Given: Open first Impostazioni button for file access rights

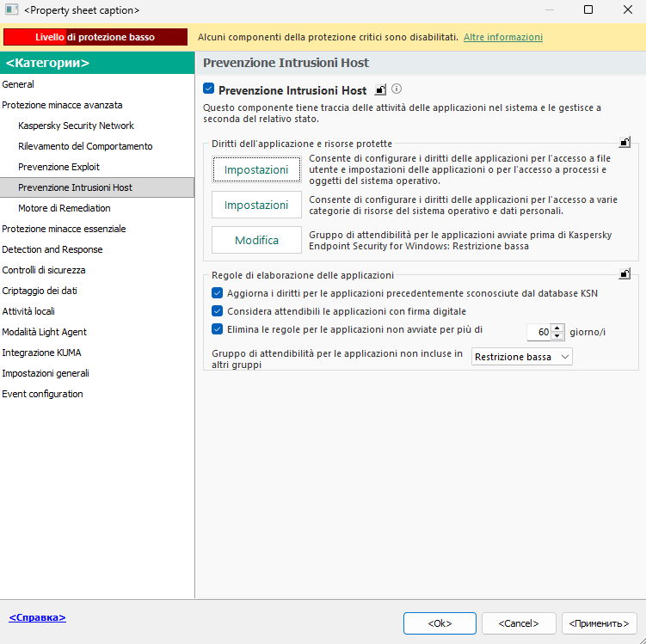Looking at the screenshot, I should pyautogui.click(x=256, y=169).
